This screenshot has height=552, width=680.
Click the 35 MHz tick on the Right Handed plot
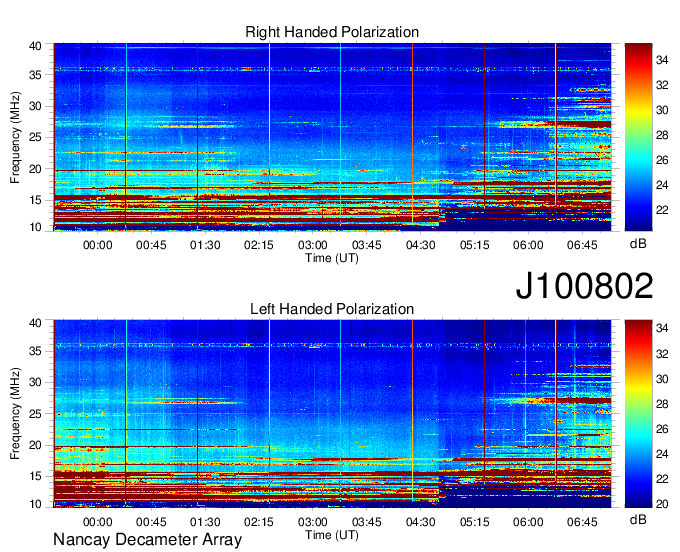[35, 75]
